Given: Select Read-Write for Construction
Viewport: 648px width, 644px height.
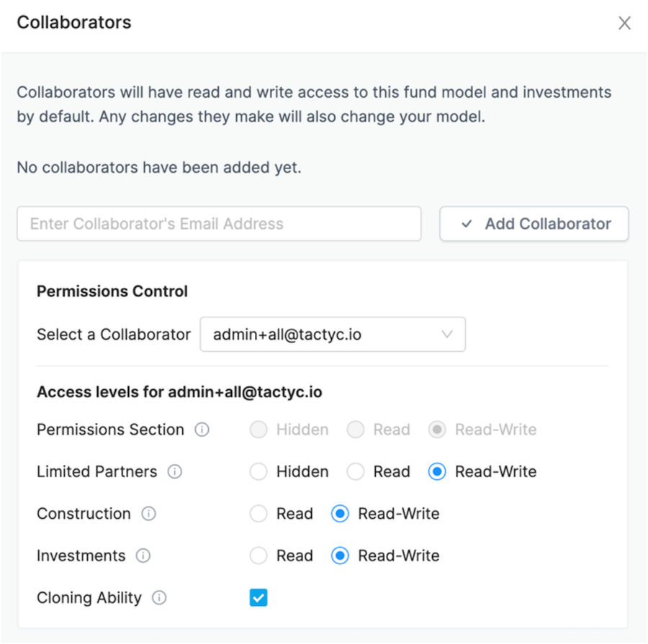Looking at the screenshot, I should pos(340,514).
